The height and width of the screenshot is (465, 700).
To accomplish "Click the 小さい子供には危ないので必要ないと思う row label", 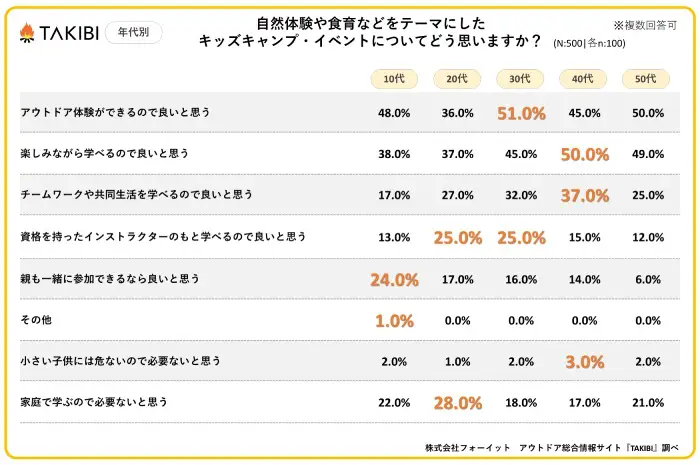I will click(x=121, y=361).
